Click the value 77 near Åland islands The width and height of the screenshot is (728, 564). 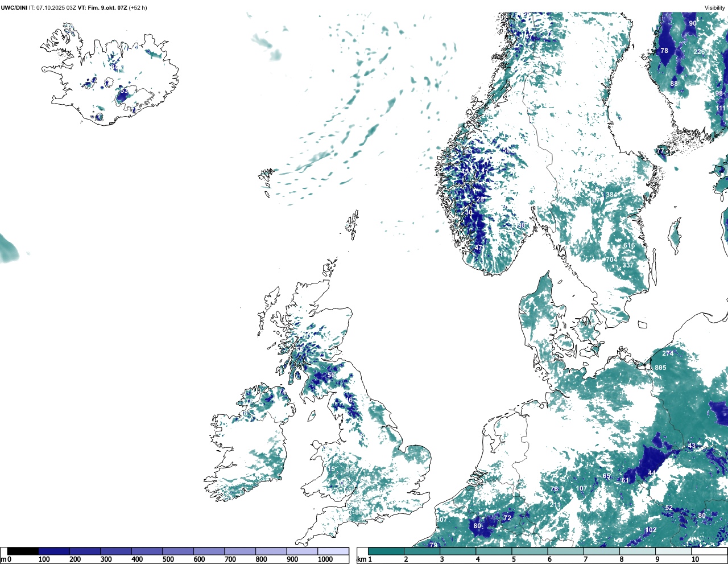pyautogui.click(x=660, y=151)
